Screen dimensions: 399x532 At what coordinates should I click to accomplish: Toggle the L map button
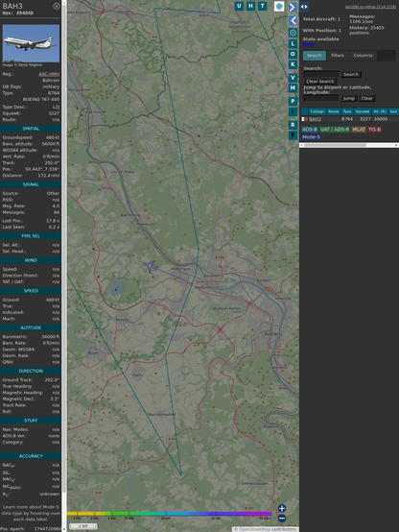pyautogui.click(x=293, y=44)
